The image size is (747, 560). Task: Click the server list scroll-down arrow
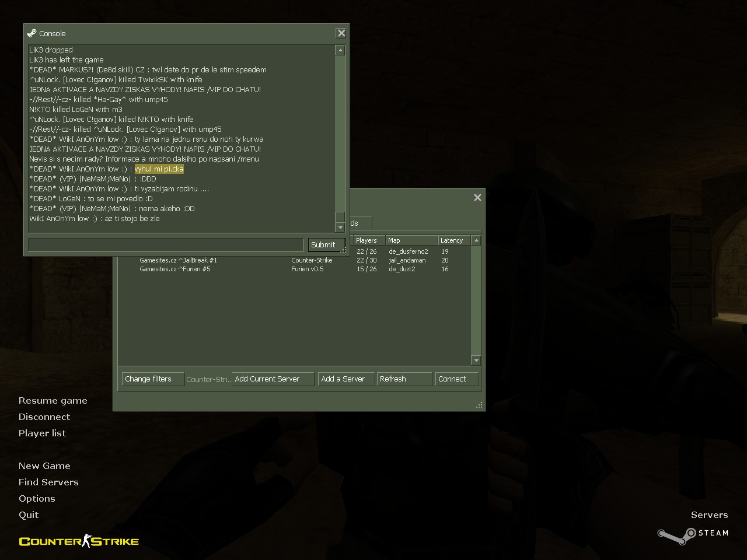click(x=476, y=360)
